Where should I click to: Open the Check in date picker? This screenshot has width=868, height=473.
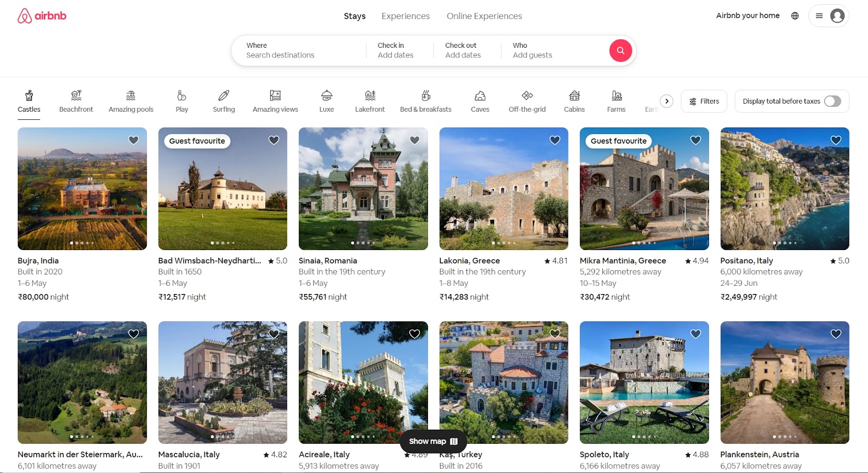400,50
